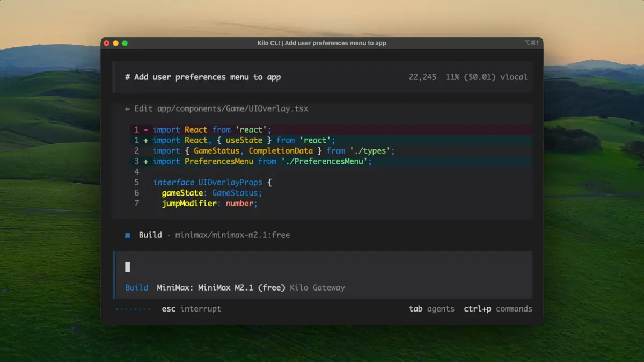Click the green maximize window button
Screen dimensions: 644x362
pos(125,43)
